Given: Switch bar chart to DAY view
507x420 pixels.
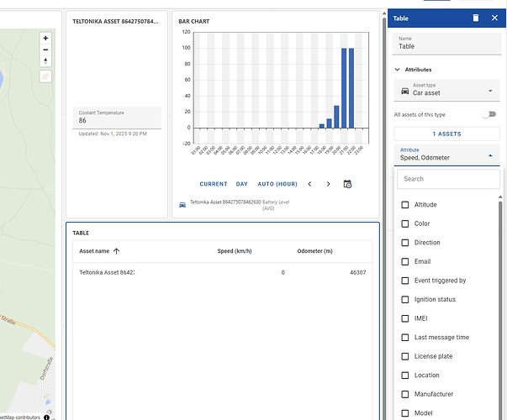Looking at the screenshot, I should tap(241, 183).
